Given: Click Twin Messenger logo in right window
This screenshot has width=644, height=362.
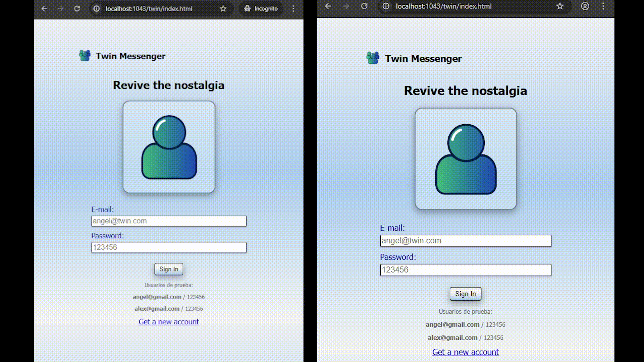Looking at the screenshot, I should [373, 58].
